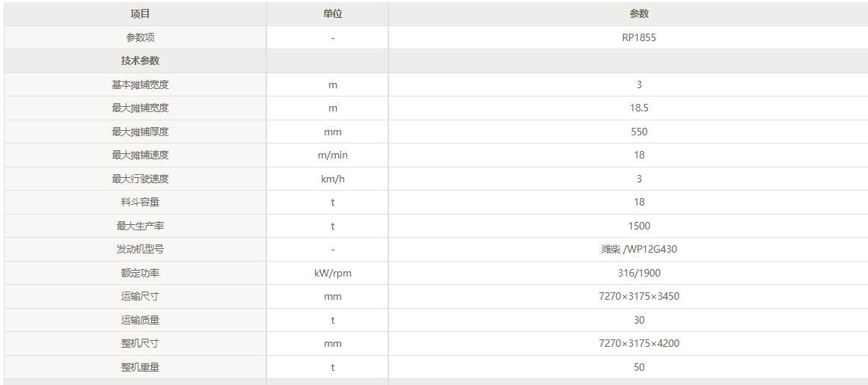Select the 7270×3175×3450 transport dimensions value
Image resolution: width=868 pixels, height=385 pixels.
tap(638, 296)
